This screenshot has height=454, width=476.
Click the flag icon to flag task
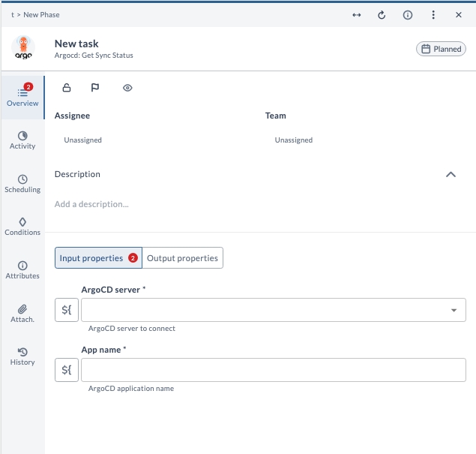tap(95, 88)
